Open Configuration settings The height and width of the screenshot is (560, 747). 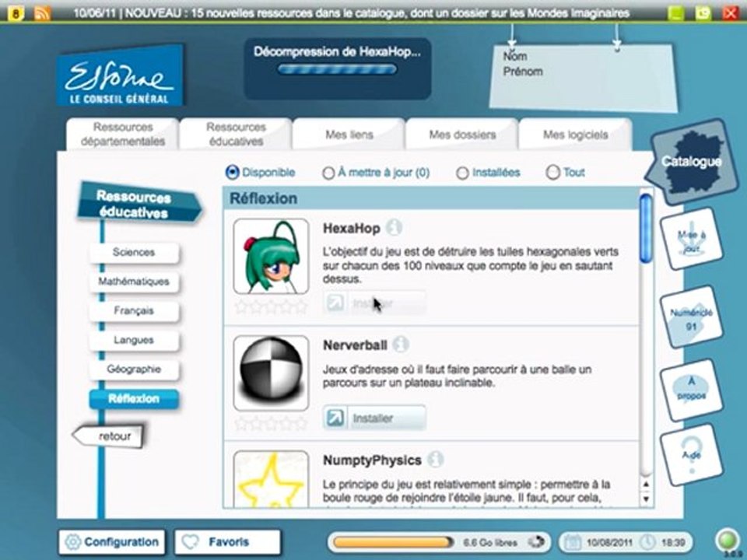112,542
